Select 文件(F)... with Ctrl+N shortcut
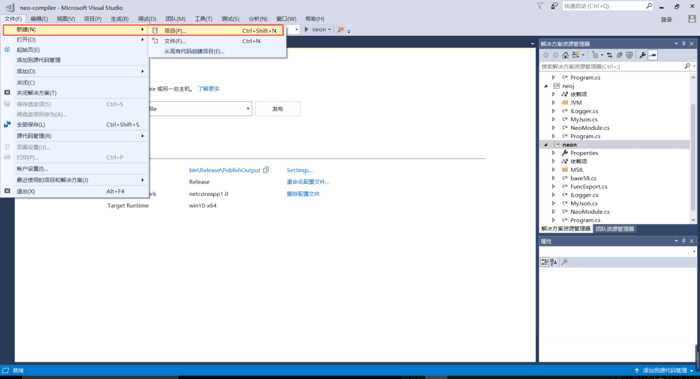 coord(217,41)
